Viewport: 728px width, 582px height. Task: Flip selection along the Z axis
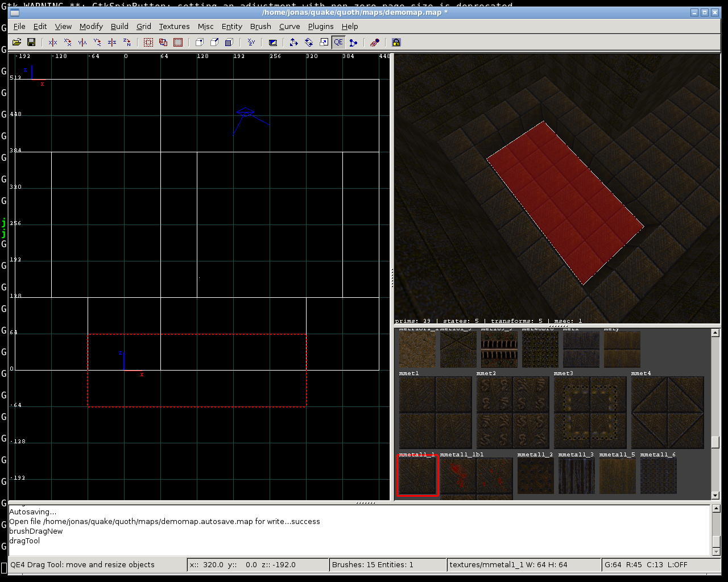(112, 42)
